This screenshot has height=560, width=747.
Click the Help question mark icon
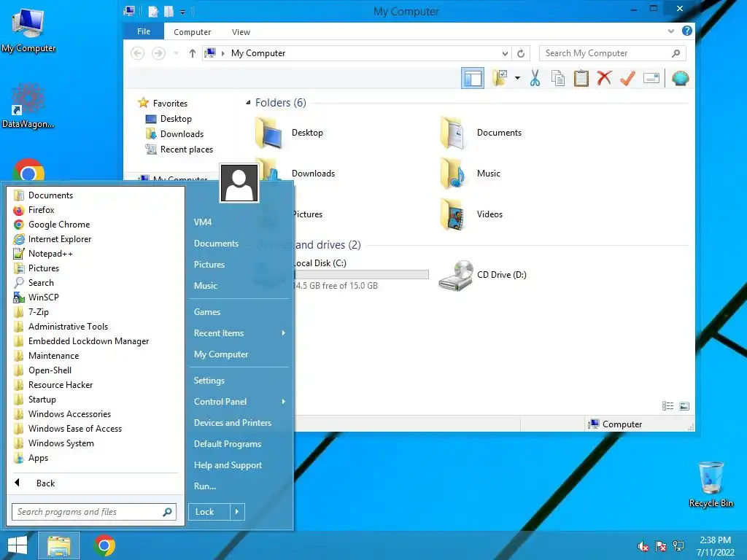point(686,31)
